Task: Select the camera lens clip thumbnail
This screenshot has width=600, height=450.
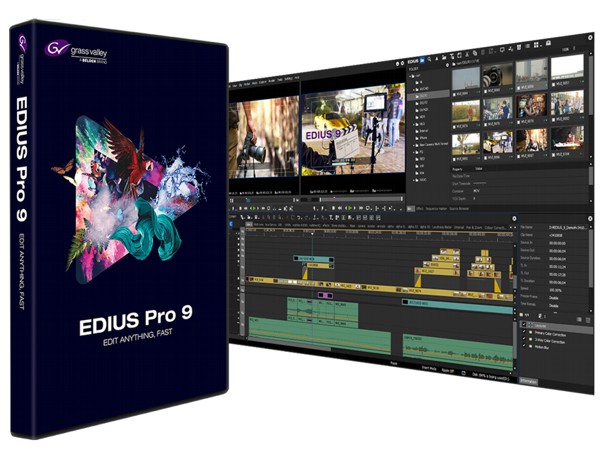Action: click(497, 75)
